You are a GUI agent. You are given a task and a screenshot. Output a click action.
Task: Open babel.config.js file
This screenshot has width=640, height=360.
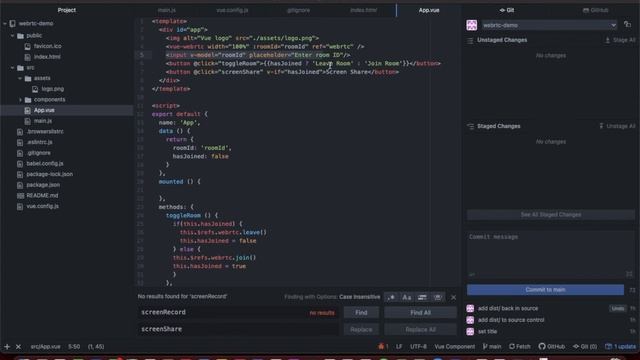click(45, 163)
